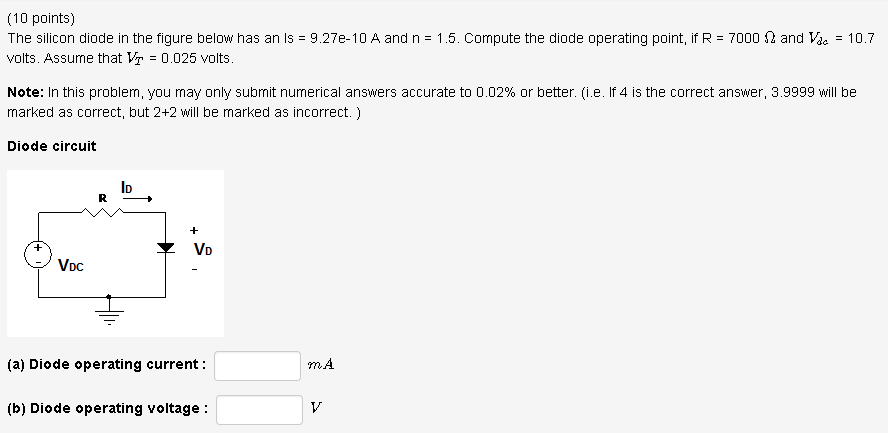This screenshot has width=888, height=433.
Task: Click the VD voltage label
Action: coord(201,249)
